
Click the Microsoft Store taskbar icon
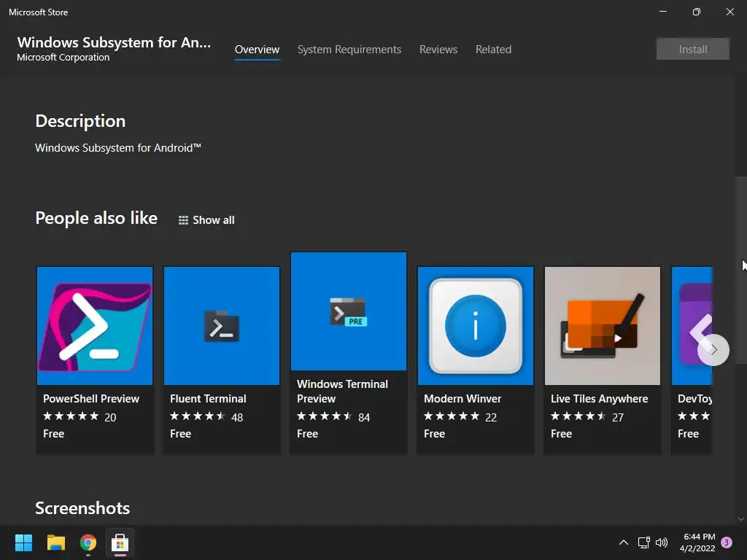pos(120,542)
